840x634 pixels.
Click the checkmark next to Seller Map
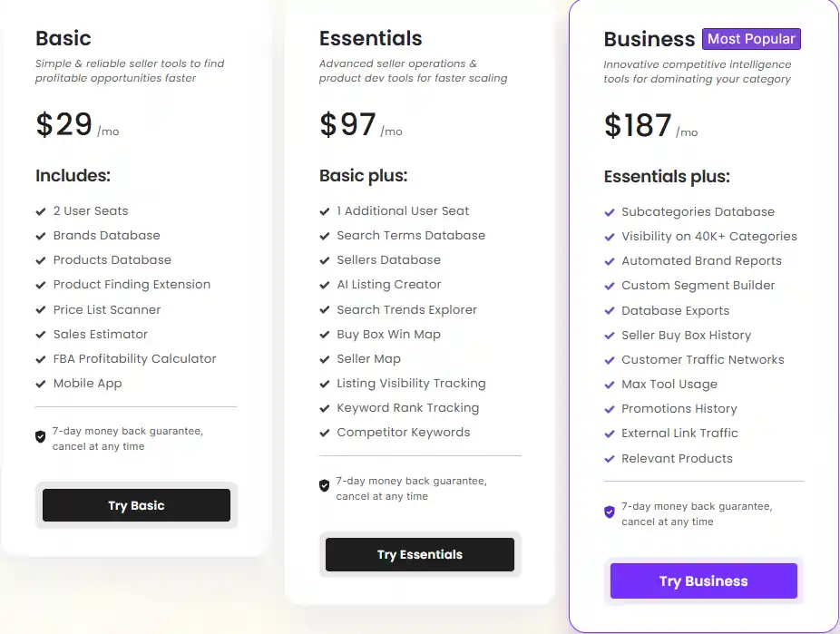pyautogui.click(x=324, y=358)
